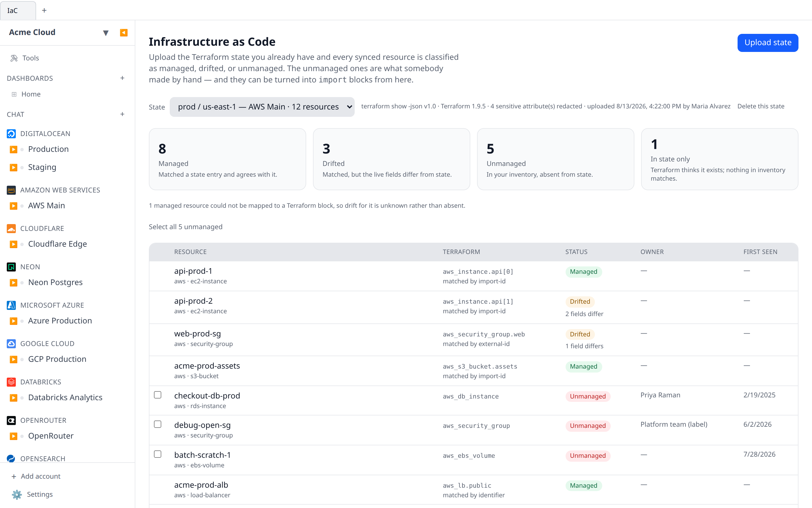812x508 pixels.
Task: Click the OpenRouter logo icon
Action: point(11,420)
